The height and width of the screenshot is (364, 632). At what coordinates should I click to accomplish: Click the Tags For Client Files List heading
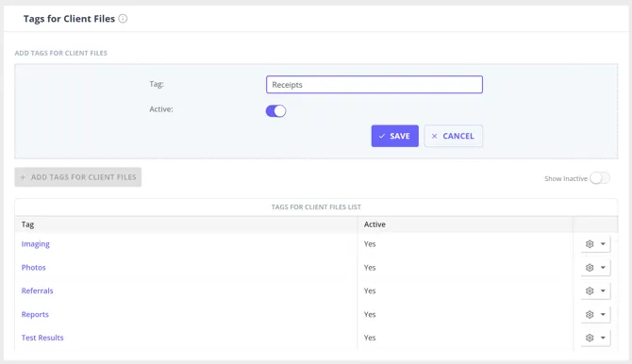(x=316, y=207)
